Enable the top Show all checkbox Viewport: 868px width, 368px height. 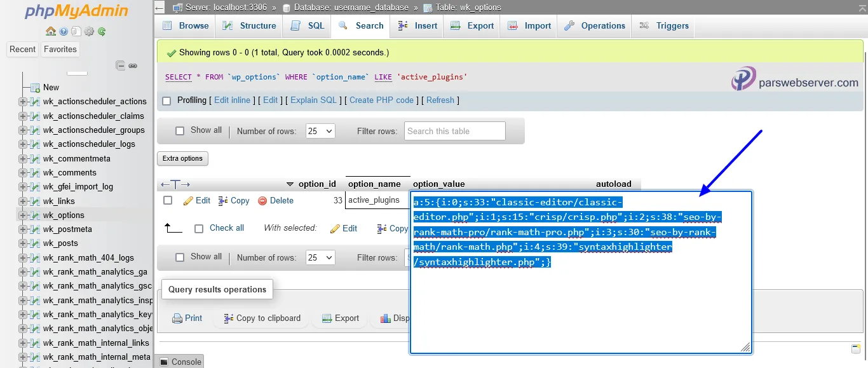tap(180, 130)
